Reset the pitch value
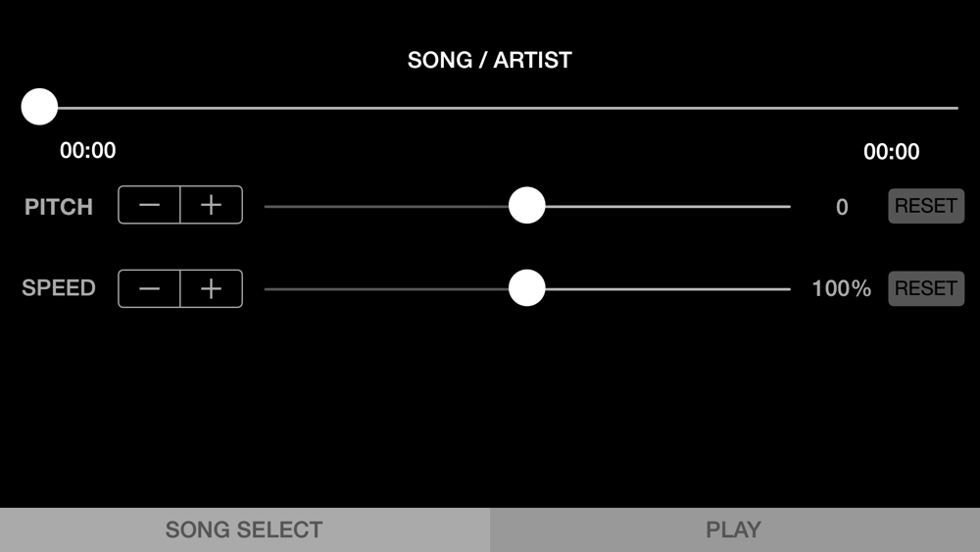 pyautogui.click(x=925, y=206)
